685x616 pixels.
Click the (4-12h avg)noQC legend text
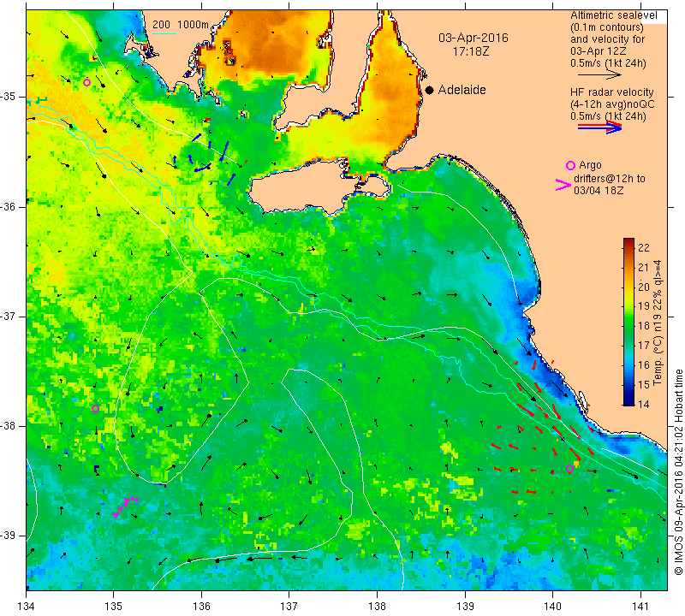[612, 104]
